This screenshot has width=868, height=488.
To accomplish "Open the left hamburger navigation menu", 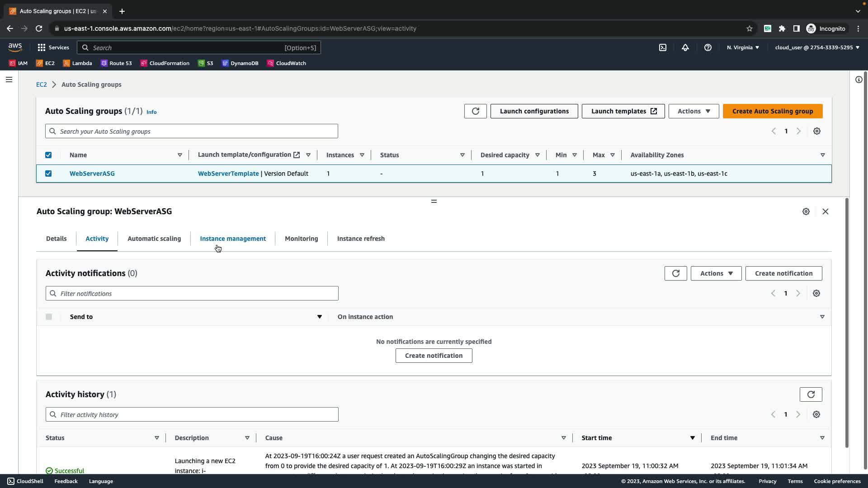I will click(9, 80).
